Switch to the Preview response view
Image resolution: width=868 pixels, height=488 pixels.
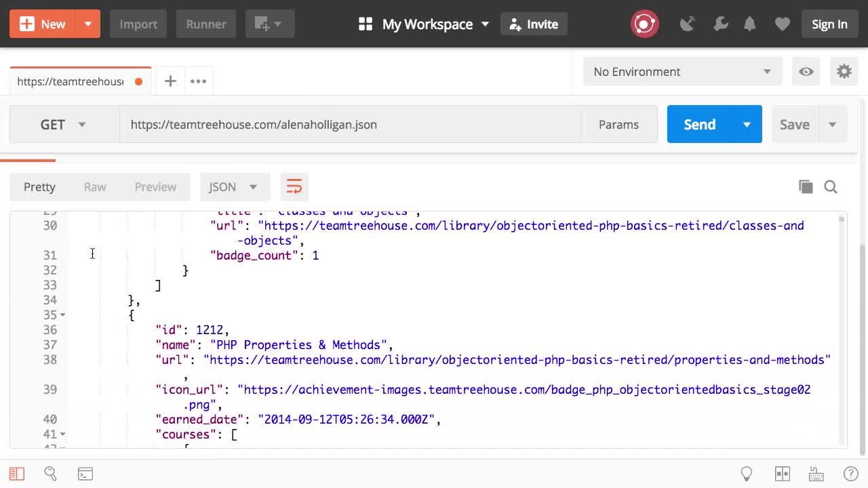155,187
